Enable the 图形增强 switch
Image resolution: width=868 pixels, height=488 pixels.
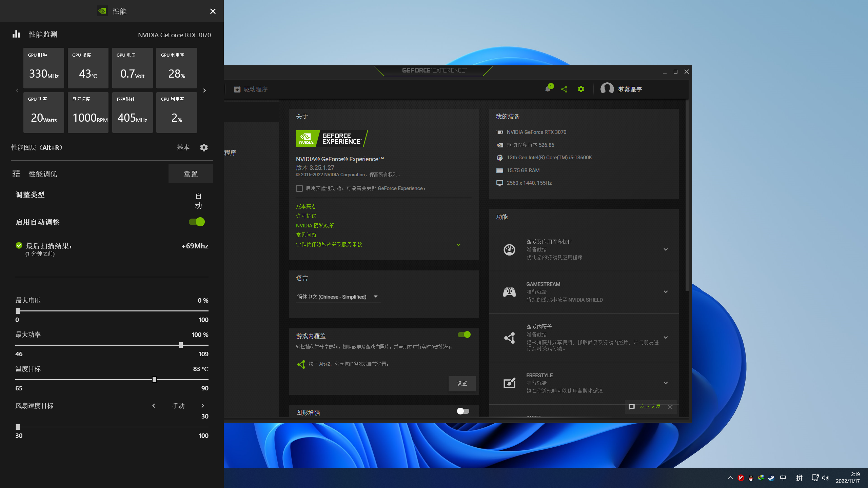click(x=463, y=411)
